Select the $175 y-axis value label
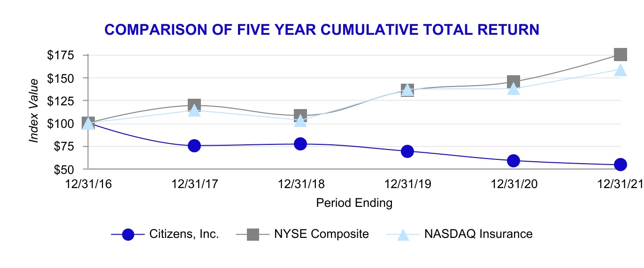The image size is (644, 268). pyautogui.click(x=61, y=55)
